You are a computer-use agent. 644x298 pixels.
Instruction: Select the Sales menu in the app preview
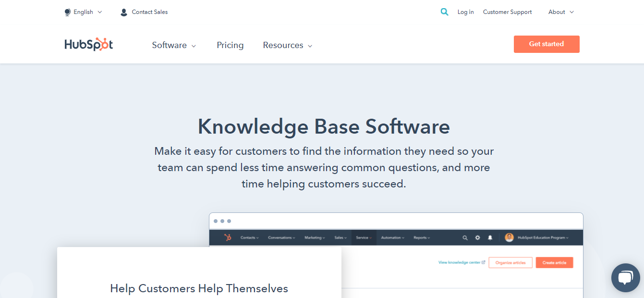[x=340, y=237]
